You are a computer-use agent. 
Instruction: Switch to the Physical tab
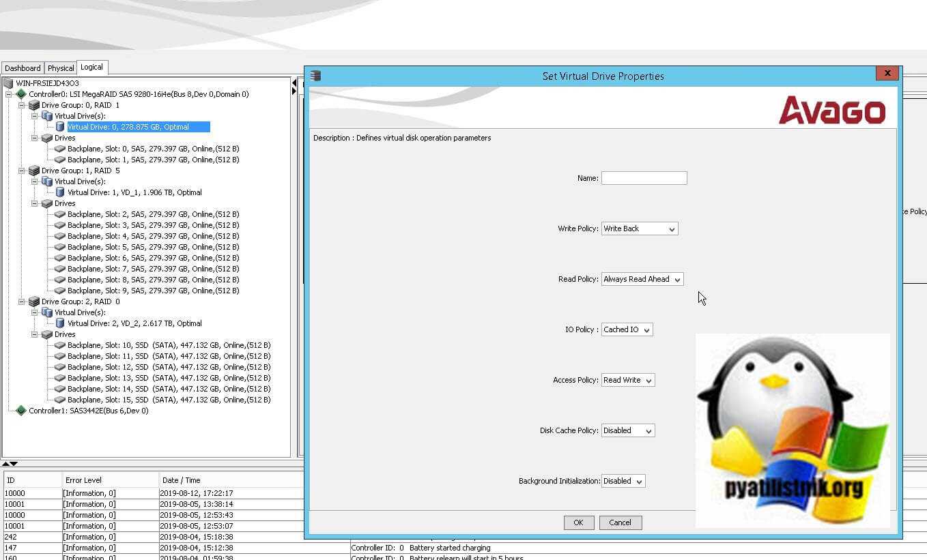tap(61, 68)
